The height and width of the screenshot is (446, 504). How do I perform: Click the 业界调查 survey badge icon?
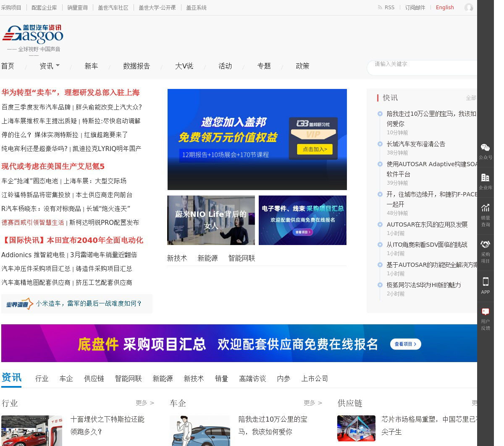[19, 304]
